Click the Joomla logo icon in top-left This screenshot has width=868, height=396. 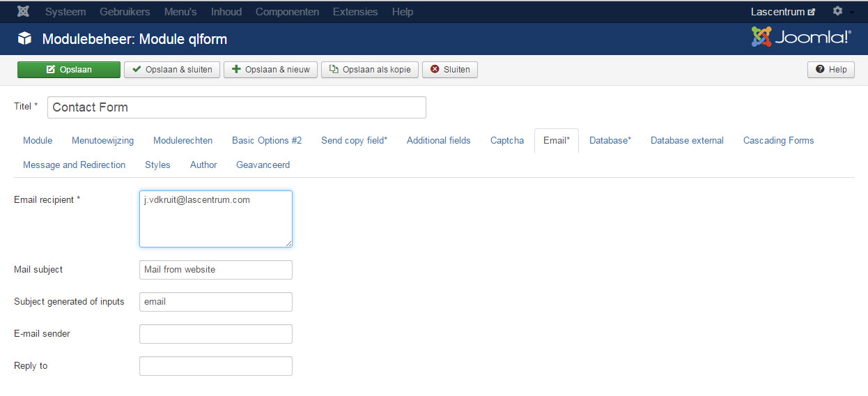23,12
